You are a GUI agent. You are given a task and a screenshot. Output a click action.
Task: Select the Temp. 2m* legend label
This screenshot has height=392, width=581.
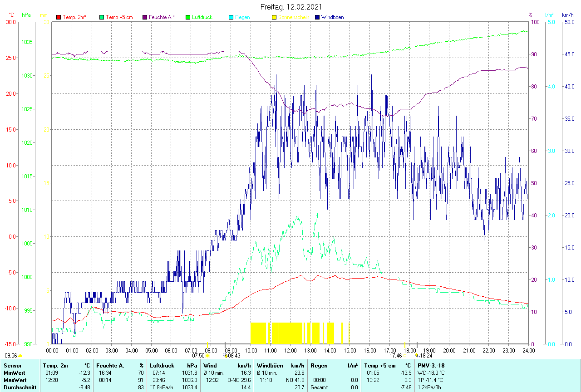[74, 17]
